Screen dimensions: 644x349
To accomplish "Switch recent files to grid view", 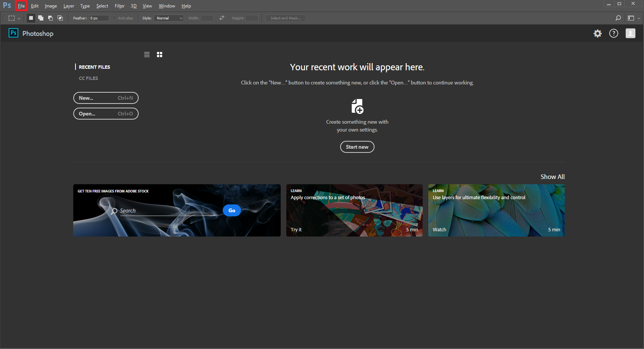I will [x=160, y=55].
